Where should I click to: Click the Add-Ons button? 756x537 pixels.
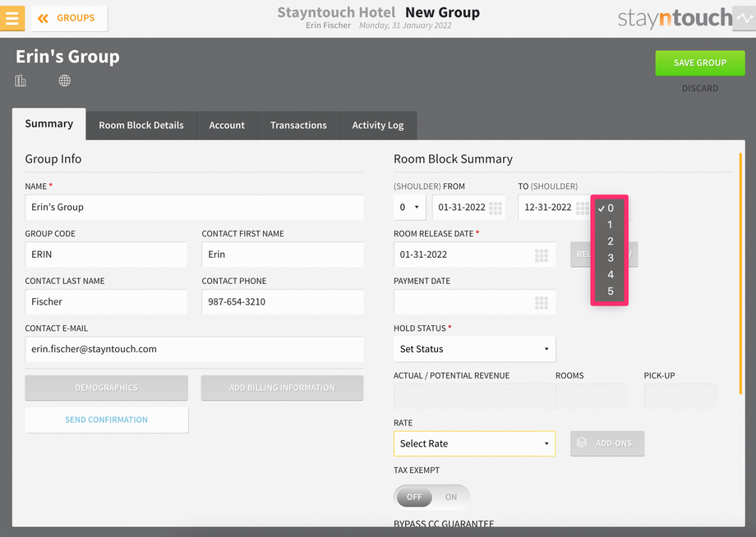(x=607, y=443)
